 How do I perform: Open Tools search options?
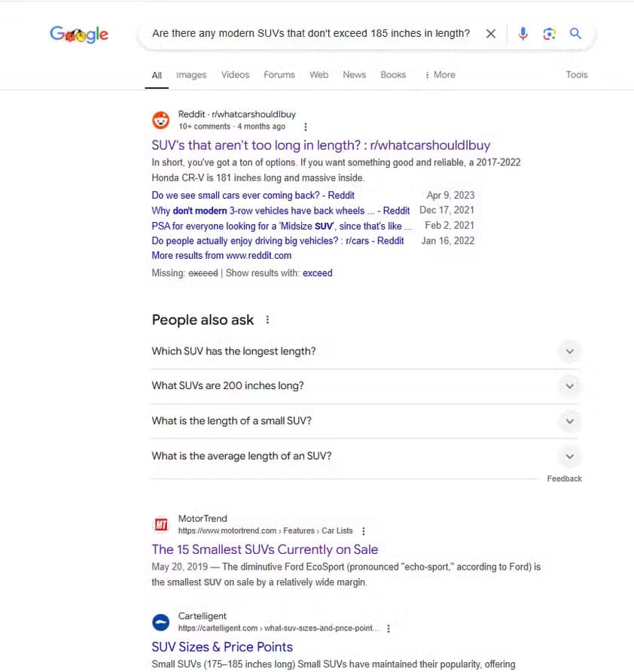[x=577, y=75]
